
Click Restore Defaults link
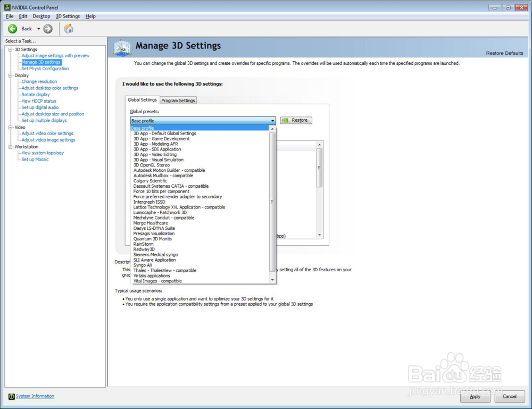[x=504, y=53]
